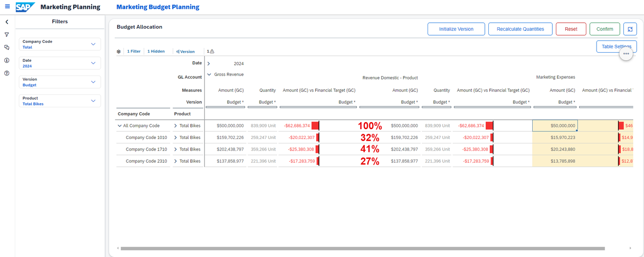Collapse the side panel with the back arrow
The height and width of the screenshot is (257, 644).
(7, 22)
